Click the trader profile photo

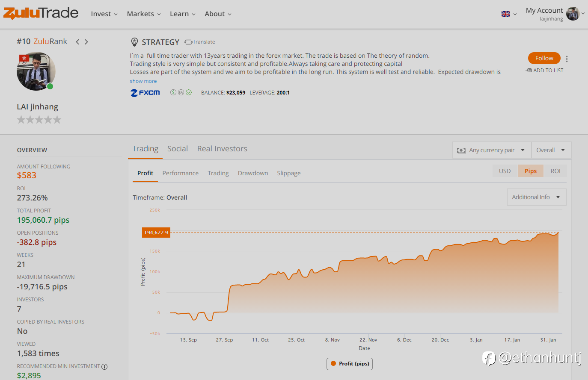36,71
